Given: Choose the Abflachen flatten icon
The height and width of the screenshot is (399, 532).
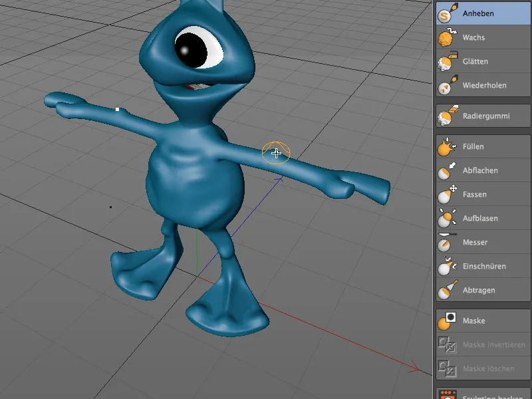Looking at the screenshot, I should (447, 170).
